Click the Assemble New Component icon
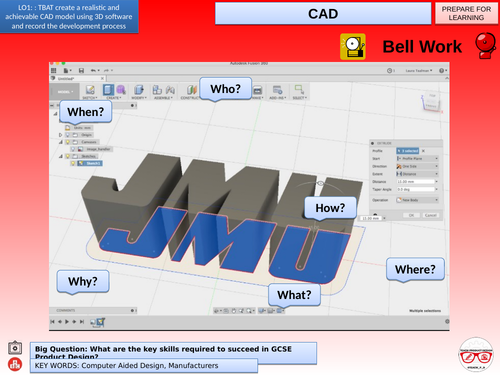This screenshot has width=500, height=375. [157, 90]
